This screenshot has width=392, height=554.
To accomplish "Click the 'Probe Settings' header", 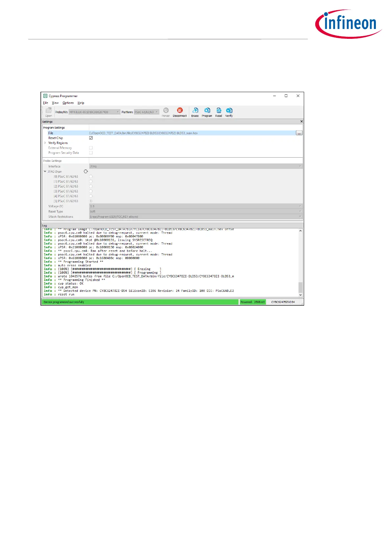I will 52,161.
